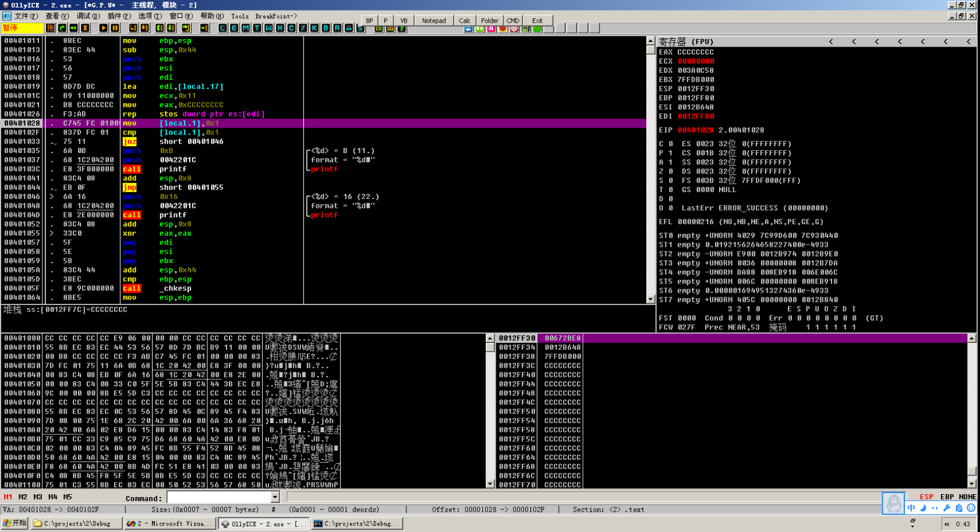Switch stack addressing to EBP
This screenshot has width=980, height=532.
tap(947, 497)
